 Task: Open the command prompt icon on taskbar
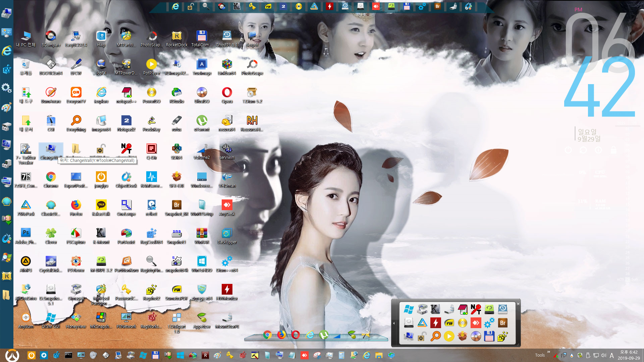[68, 355]
